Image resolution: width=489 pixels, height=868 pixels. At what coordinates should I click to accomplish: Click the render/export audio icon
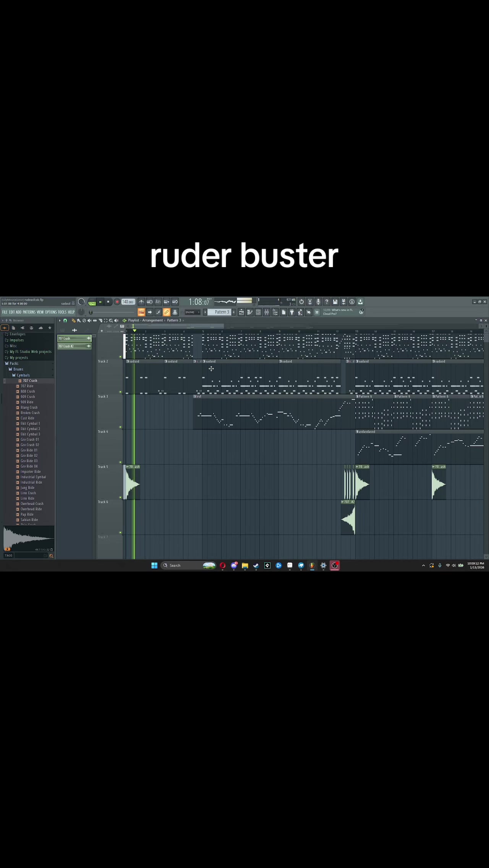pyautogui.click(x=343, y=302)
